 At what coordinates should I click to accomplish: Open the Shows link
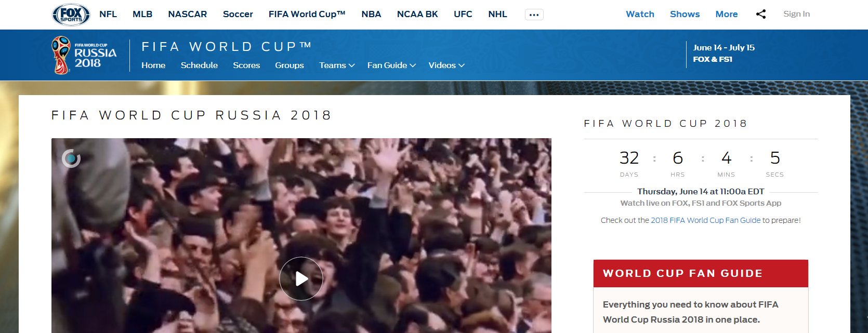tap(685, 14)
